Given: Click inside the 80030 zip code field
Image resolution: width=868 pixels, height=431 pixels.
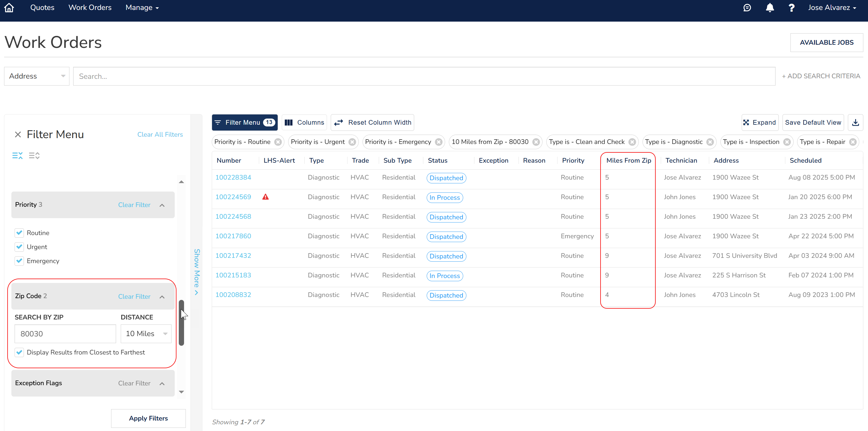Looking at the screenshot, I should tap(65, 333).
